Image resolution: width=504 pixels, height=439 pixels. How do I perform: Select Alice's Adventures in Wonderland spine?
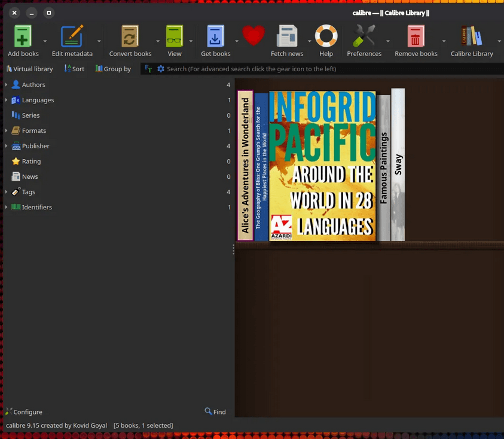coord(245,165)
